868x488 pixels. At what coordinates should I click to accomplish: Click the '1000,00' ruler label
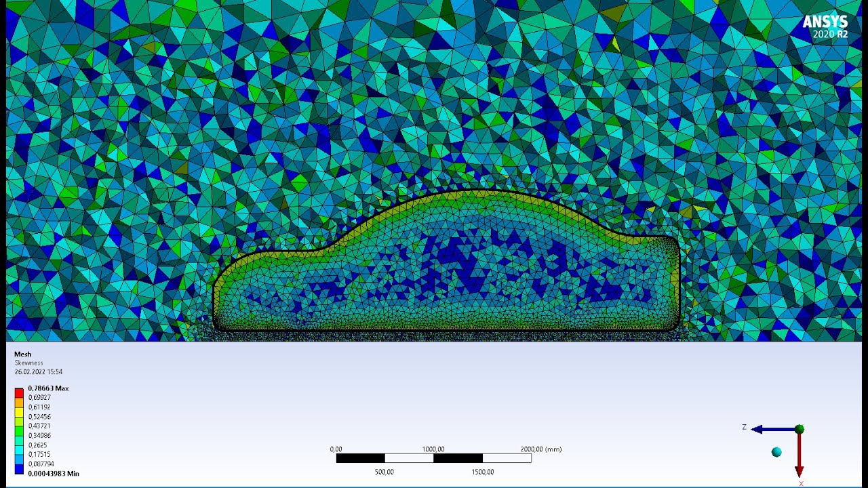click(x=433, y=449)
